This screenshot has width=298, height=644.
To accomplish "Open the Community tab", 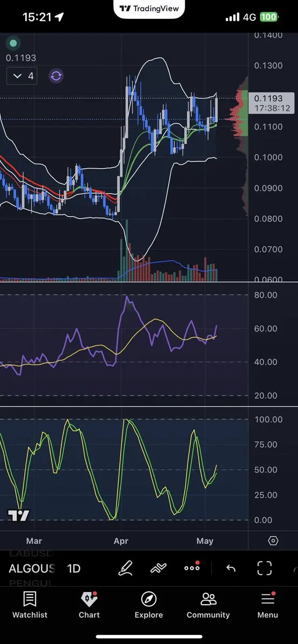I will point(208,605).
